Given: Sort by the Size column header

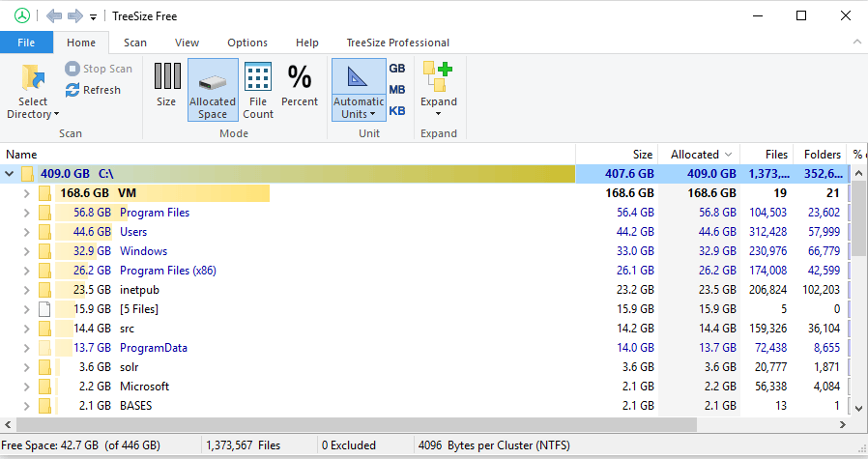Looking at the screenshot, I should pyautogui.click(x=616, y=155).
